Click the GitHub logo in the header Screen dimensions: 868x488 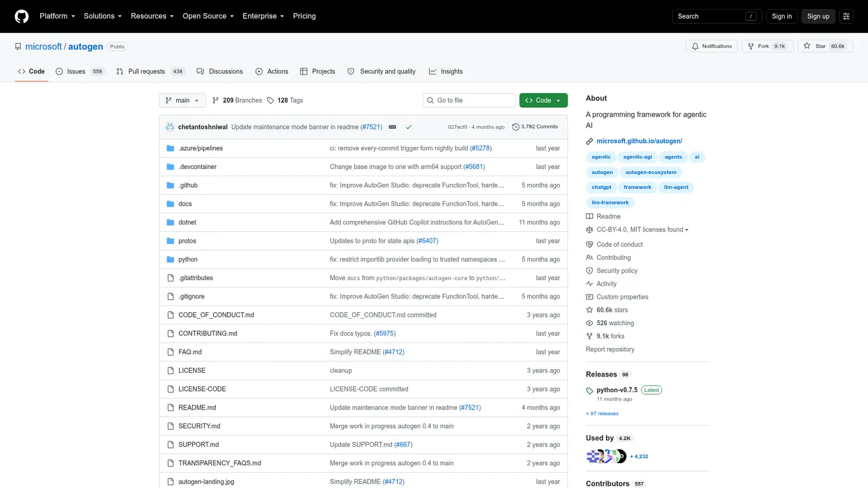pyautogui.click(x=21, y=16)
